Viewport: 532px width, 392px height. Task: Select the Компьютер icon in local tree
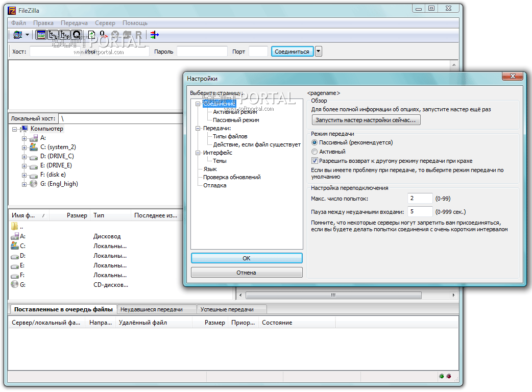[x=24, y=129]
